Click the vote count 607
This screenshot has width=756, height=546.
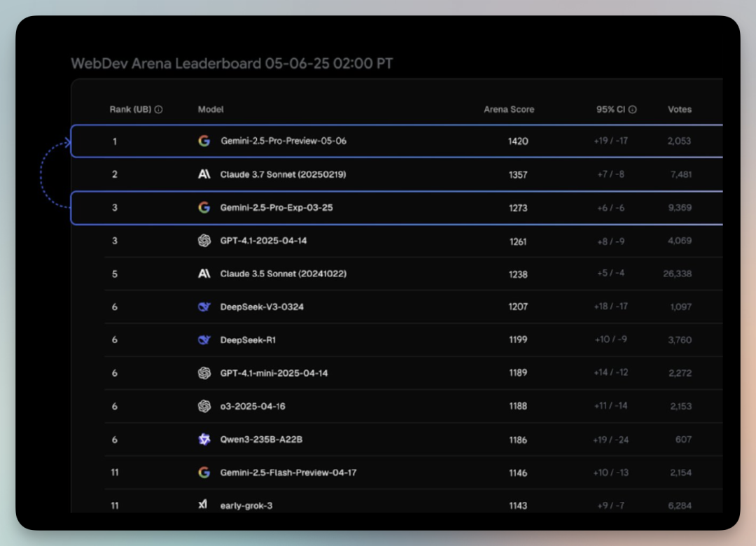click(684, 440)
